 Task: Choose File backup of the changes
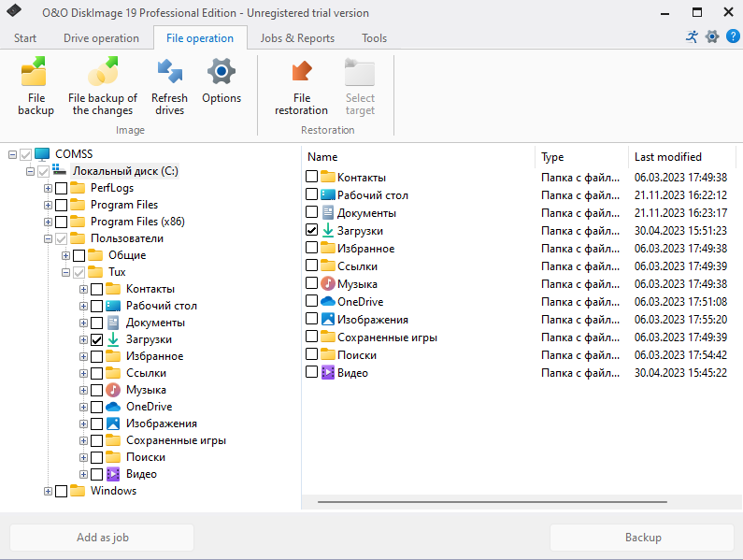[x=103, y=86]
